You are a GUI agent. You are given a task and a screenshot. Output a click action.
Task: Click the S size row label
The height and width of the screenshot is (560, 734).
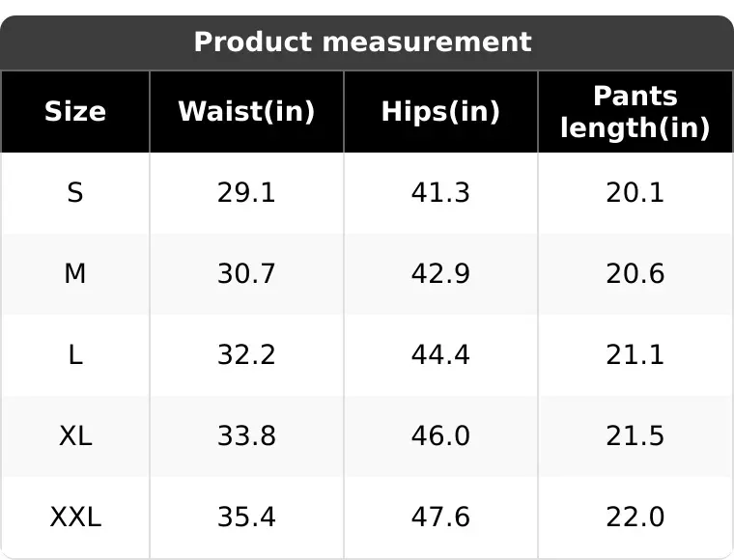75,193
